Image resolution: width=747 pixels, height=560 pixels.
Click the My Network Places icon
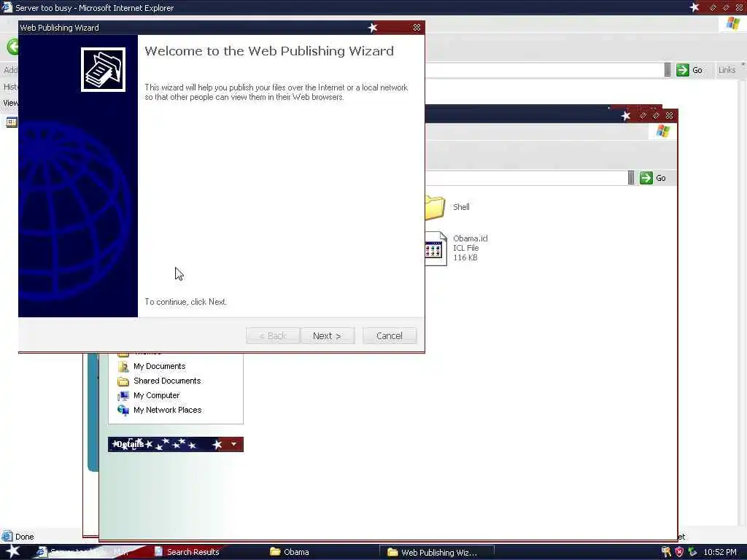(123, 410)
